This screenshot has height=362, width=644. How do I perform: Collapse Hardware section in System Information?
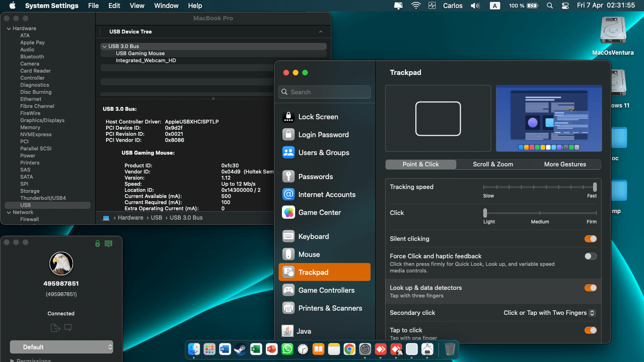tap(8, 29)
